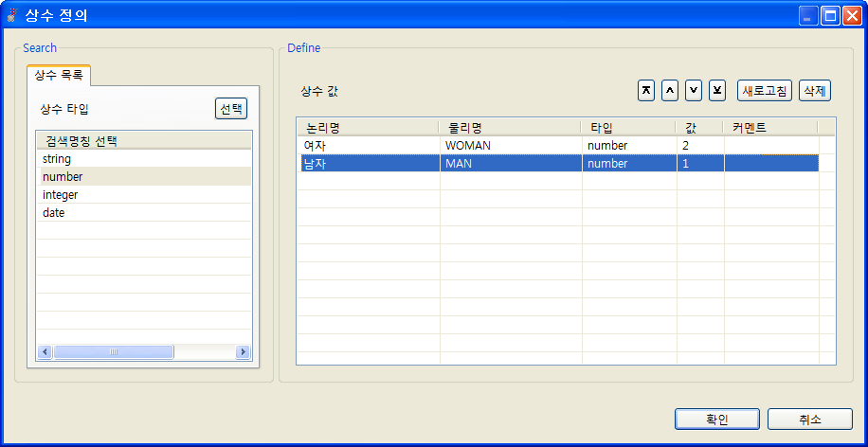Viewport: 868px width, 447px height.
Task: Click the left arrow of the horizontal scrollbar
Action: [45, 352]
